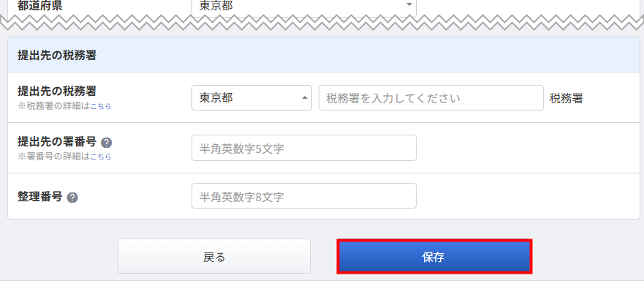
Task: Click the 税務署 suffix text after the input
Action: [x=566, y=98]
